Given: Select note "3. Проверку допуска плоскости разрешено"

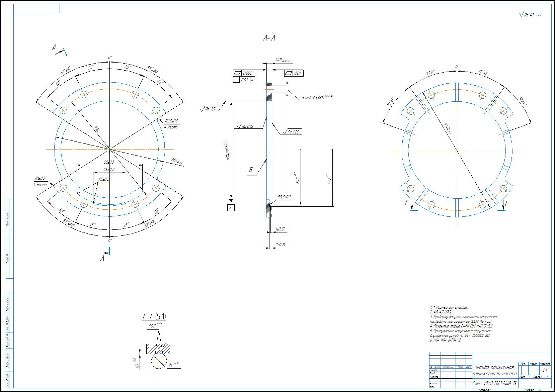Looking at the screenshot, I should [463, 316].
